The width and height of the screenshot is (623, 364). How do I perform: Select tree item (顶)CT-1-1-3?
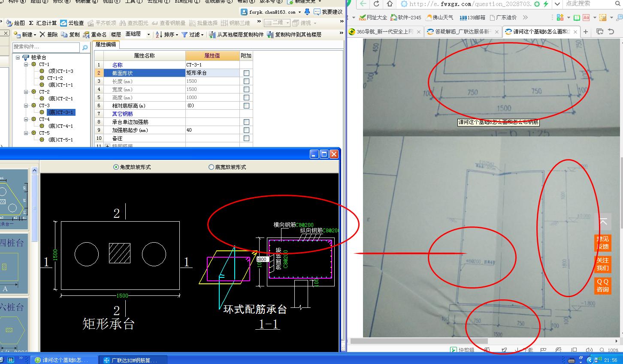[x=60, y=71]
